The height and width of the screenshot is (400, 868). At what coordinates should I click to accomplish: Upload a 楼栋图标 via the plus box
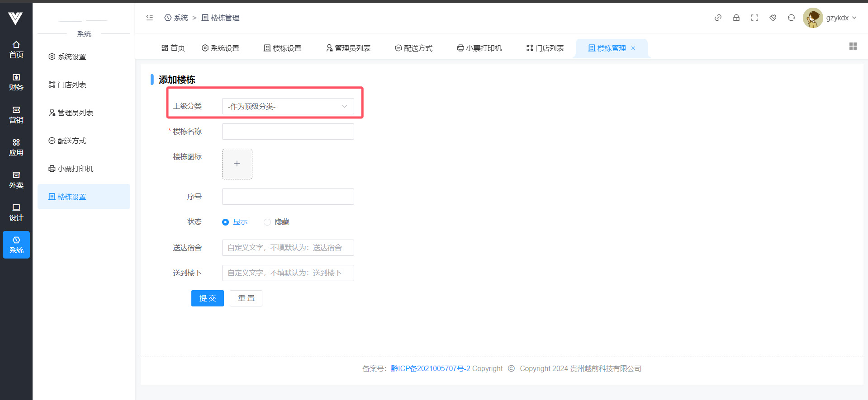click(237, 164)
